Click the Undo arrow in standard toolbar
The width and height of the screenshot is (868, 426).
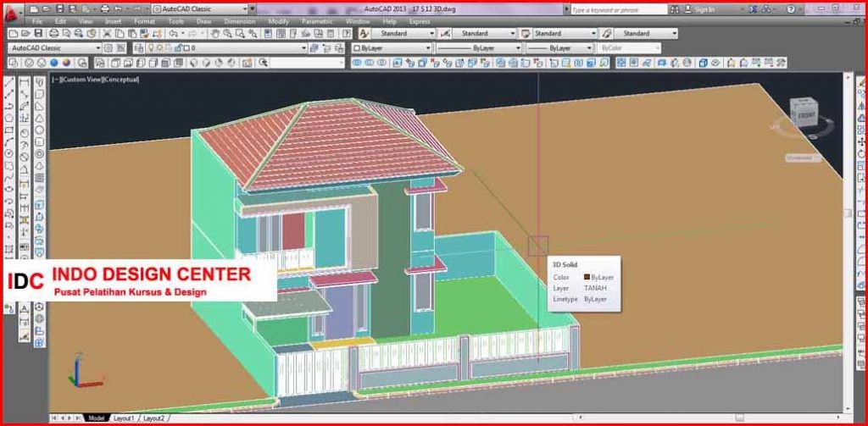(173, 34)
